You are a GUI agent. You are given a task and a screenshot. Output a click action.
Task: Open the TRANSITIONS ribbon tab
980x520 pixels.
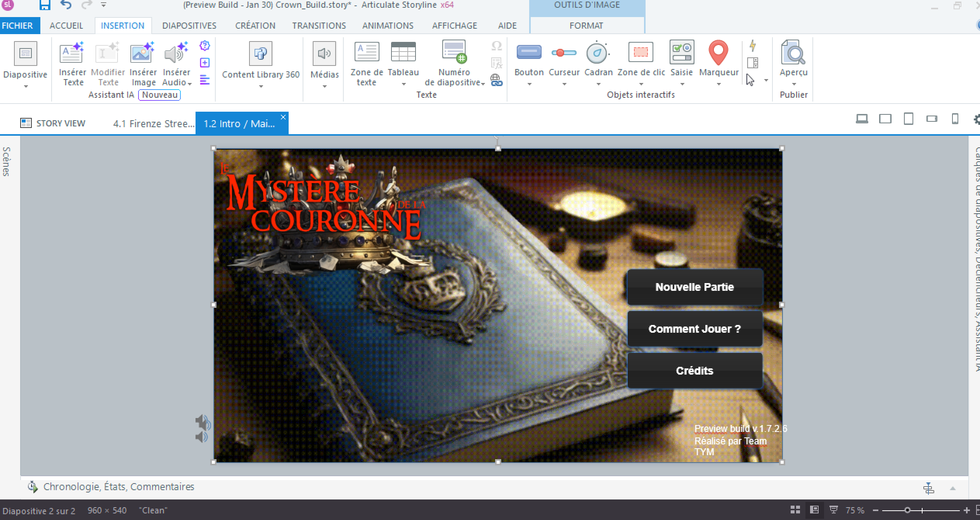tap(319, 26)
